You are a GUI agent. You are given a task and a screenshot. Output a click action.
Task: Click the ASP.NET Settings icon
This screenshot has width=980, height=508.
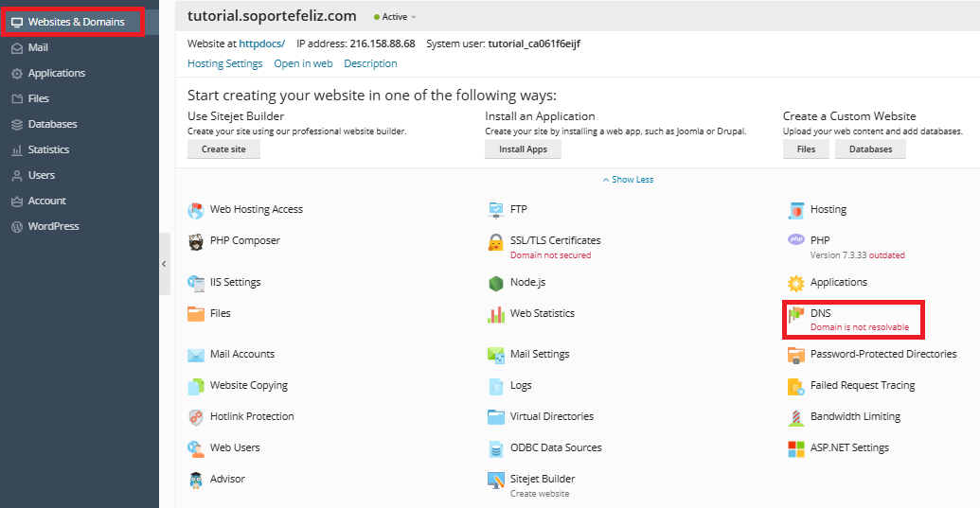pos(795,448)
